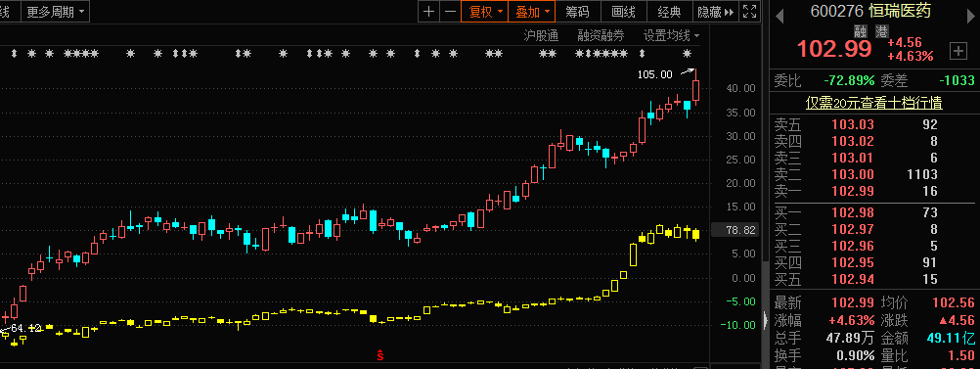
Task: Select 卖三 ask price 103.01
Action: click(853, 158)
